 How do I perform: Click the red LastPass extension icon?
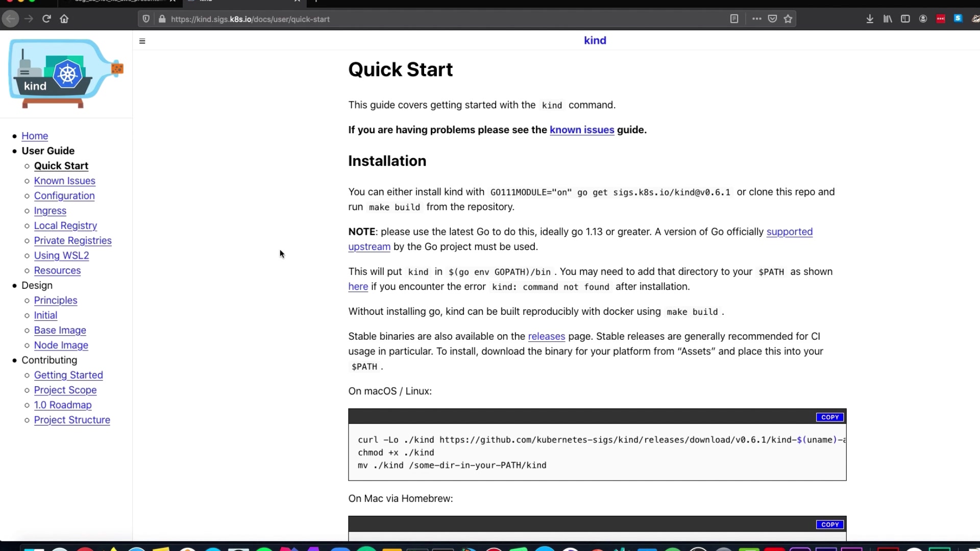[x=941, y=19]
